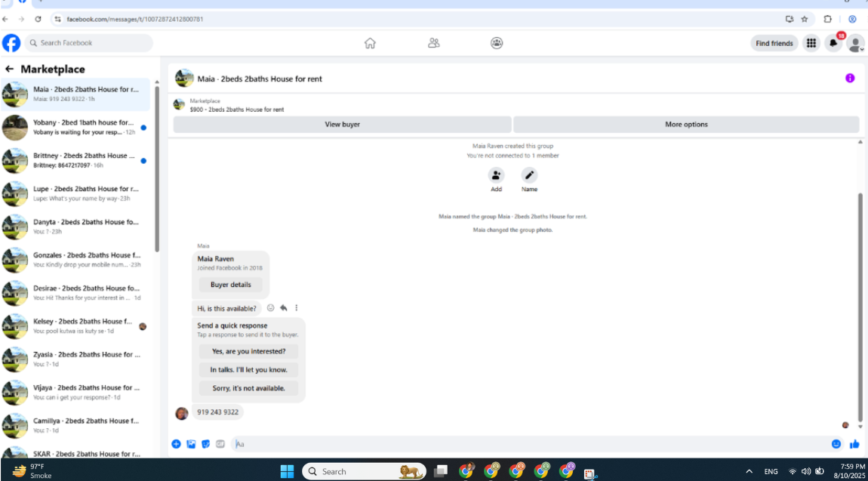Show hidden system tray icons
The width and height of the screenshot is (868, 481).
(749, 472)
